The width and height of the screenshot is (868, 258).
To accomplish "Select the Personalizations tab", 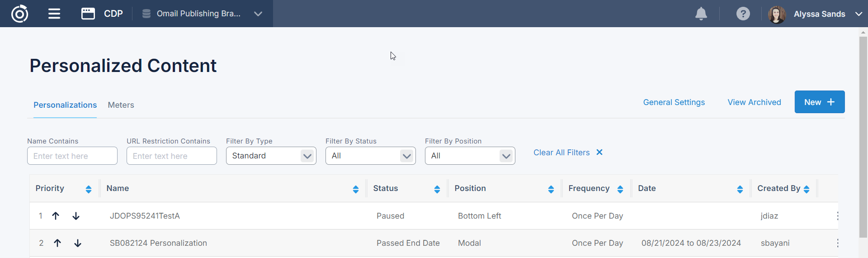I will coord(65,105).
